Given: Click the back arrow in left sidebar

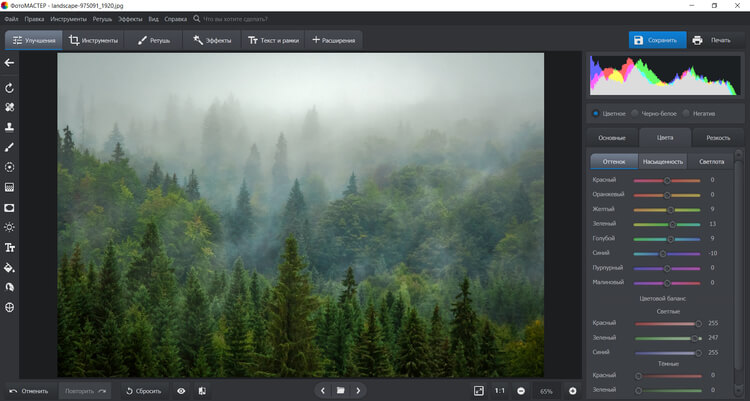Looking at the screenshot, I should coord(9,63).
